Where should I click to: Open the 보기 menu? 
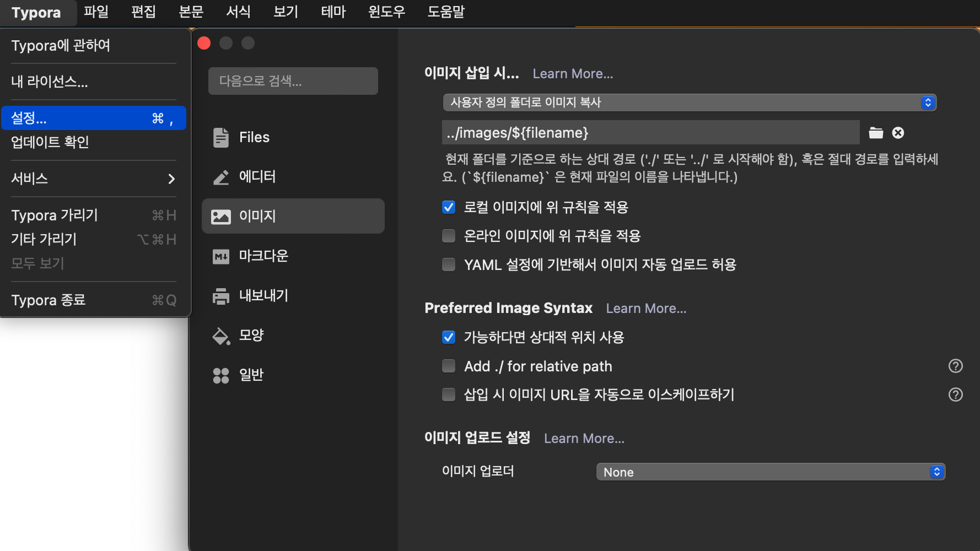pyautogui.click(x=286, y=12)
